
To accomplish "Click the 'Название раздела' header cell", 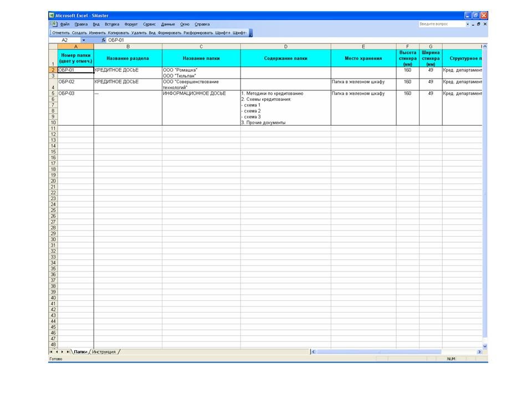I will 128,58.
